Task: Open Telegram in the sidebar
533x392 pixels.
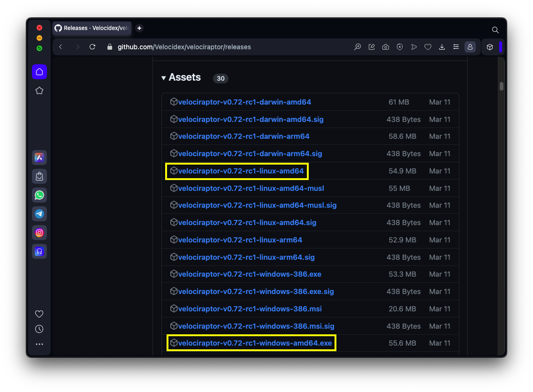Action: (39, 214)
